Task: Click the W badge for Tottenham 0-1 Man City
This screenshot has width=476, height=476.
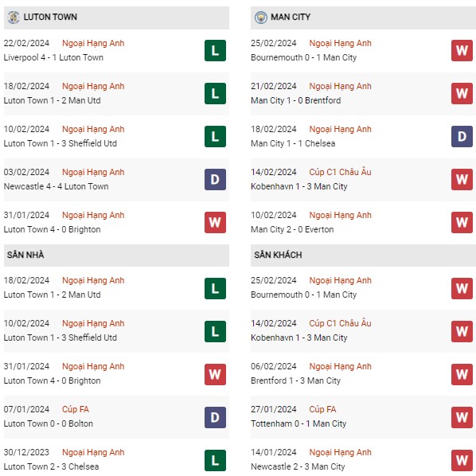Action: 462,417
